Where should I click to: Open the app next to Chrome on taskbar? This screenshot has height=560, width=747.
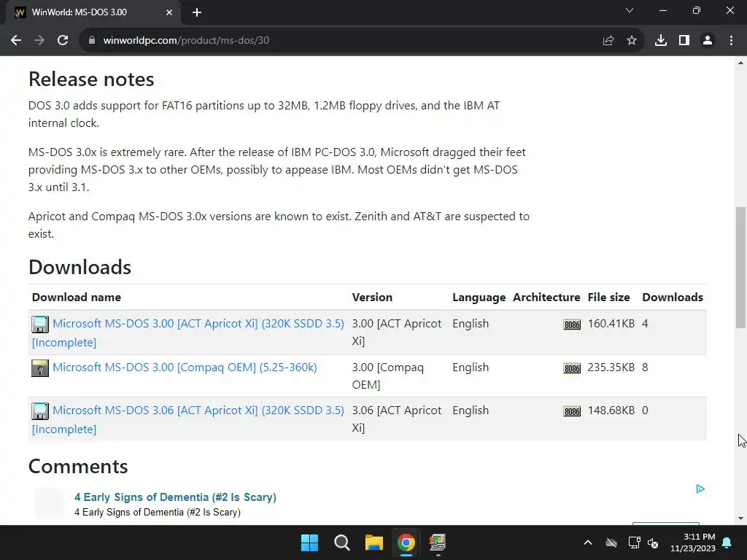coord(438,542)
